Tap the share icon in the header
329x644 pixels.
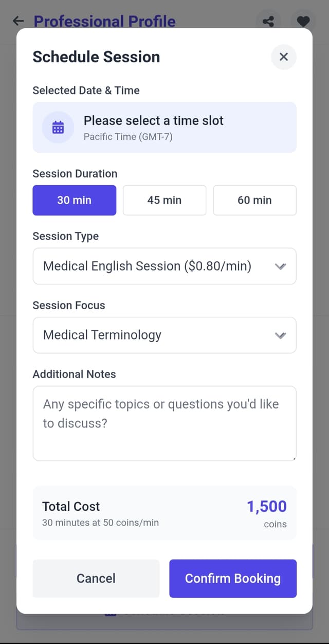pyautogui.click(x=268, y=21)
